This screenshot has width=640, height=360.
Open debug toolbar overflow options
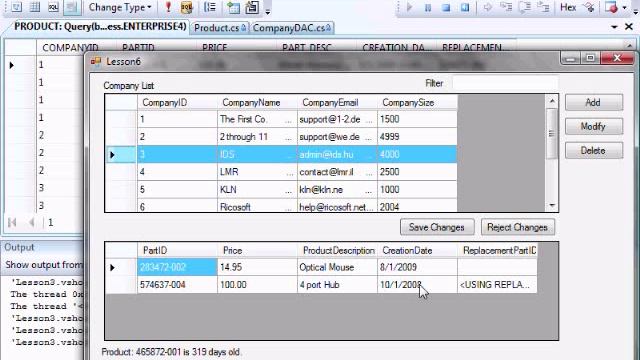(x=636, y=10)
